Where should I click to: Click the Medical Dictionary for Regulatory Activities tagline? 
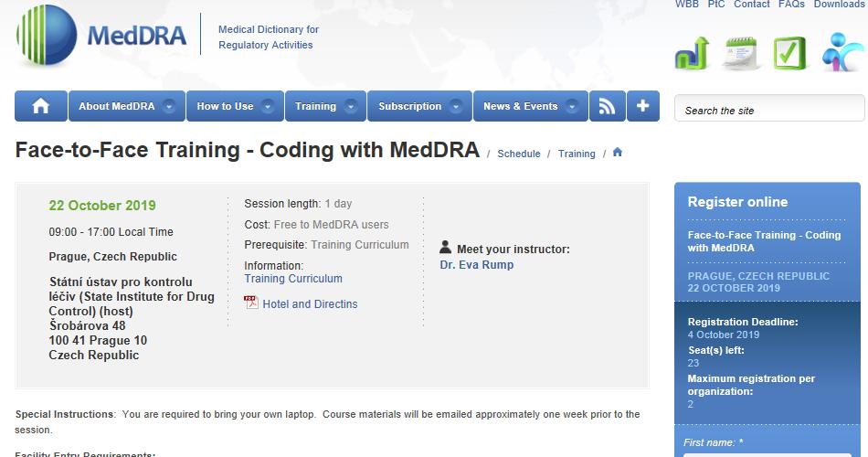tap(269, 37)
